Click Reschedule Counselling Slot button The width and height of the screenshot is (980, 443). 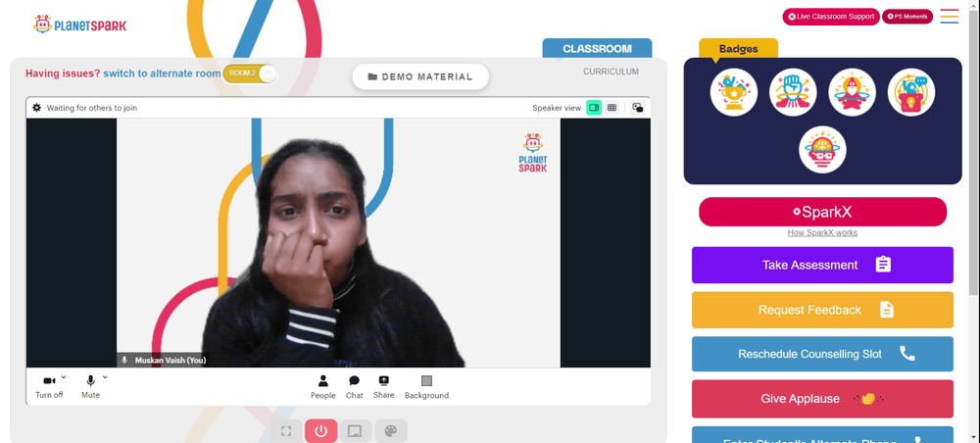(x=822, y=354)
